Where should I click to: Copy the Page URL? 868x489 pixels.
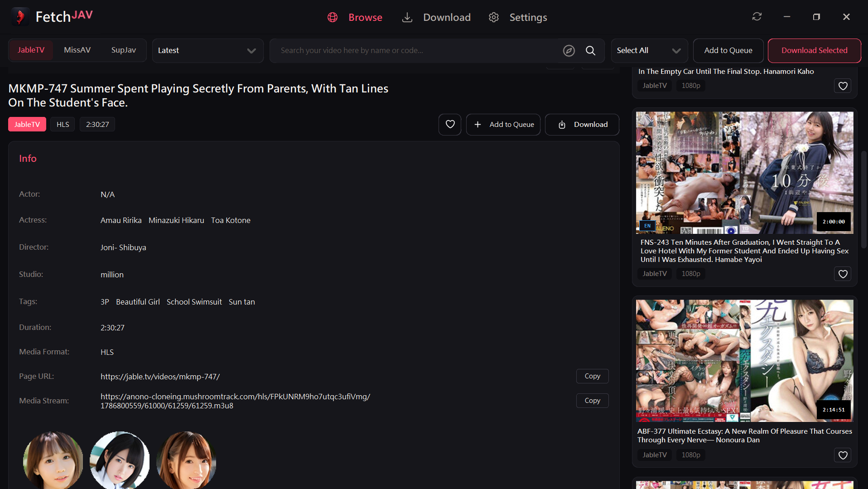[592, 376]
